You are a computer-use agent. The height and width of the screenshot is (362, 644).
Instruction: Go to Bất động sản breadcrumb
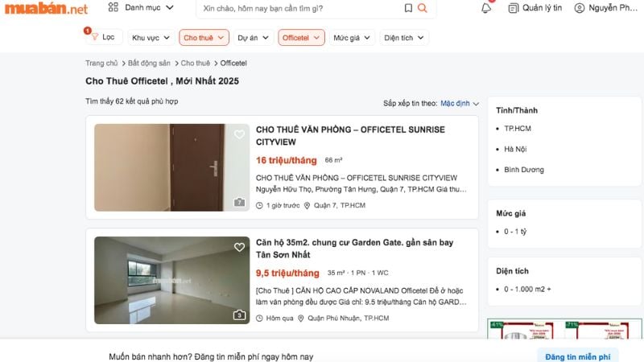pos(149,64)
